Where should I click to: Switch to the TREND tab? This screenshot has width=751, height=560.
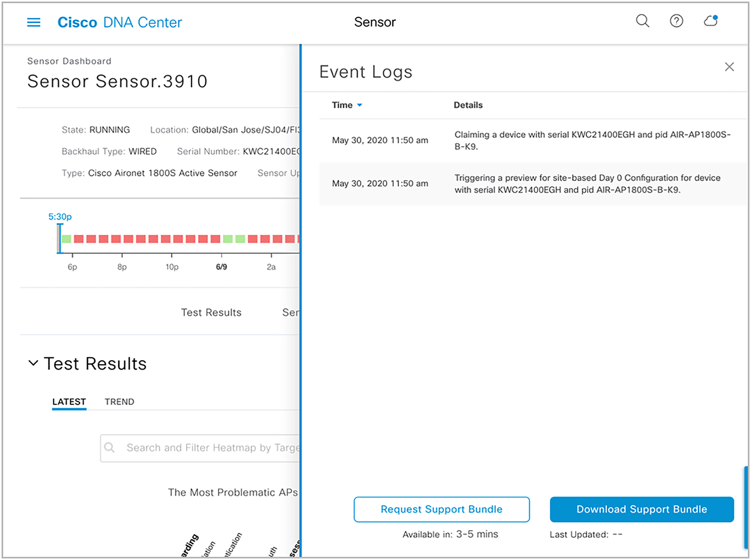[x=119, y=402]
